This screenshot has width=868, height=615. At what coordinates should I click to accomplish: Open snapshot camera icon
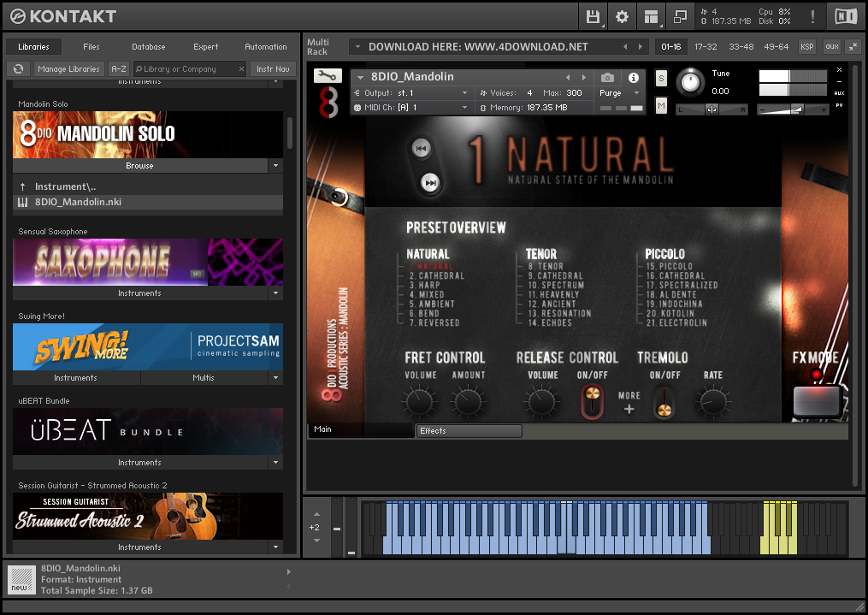pyautogui.click(x=607, y=78)
